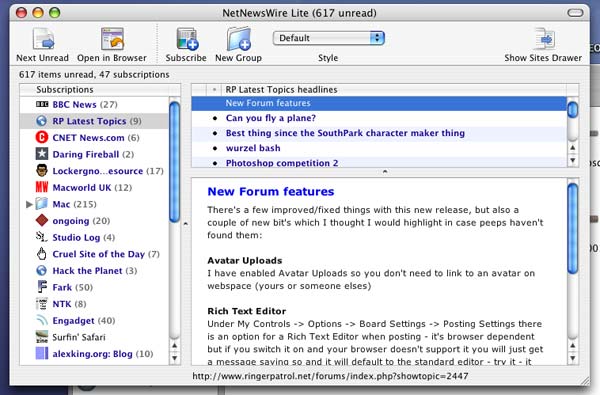Viewport: 600px width, 395px height.
Task: Click the splitter handle between headlines and article
Action: click(x=385, y=172)
